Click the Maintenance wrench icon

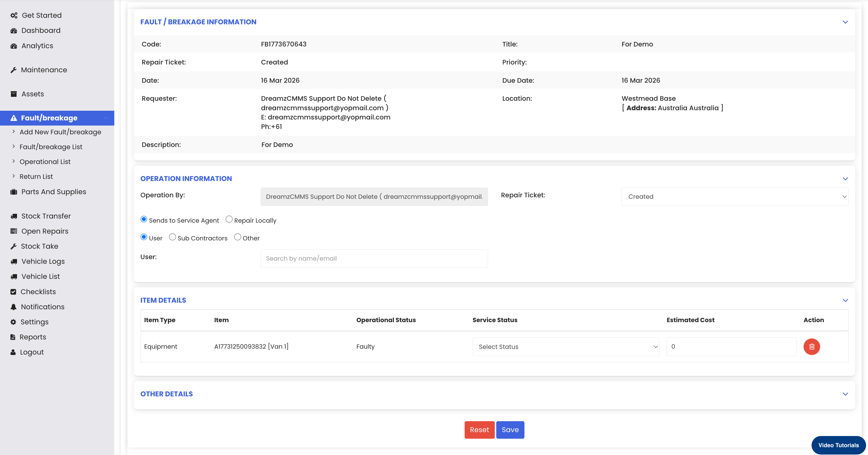pos(13,70)
